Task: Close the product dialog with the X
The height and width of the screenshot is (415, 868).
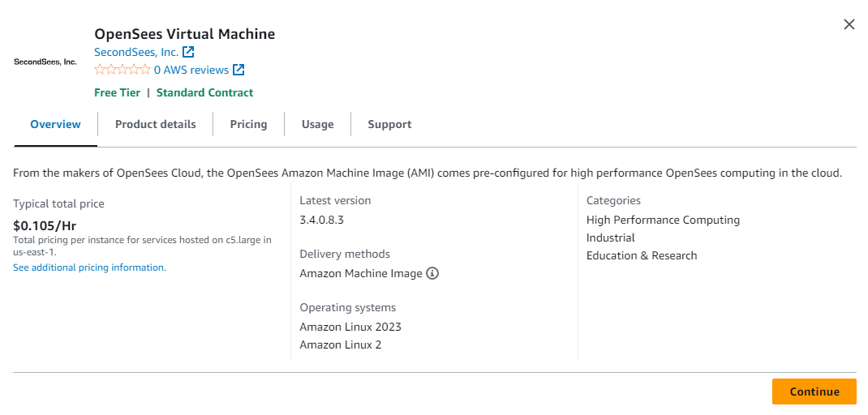Action: tap(849, 24)
